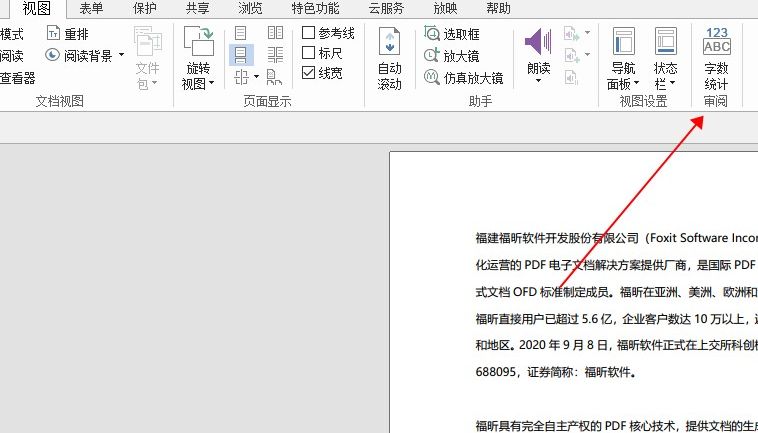Open the 文件包 dropdown arrow

[x=154, y=83]
